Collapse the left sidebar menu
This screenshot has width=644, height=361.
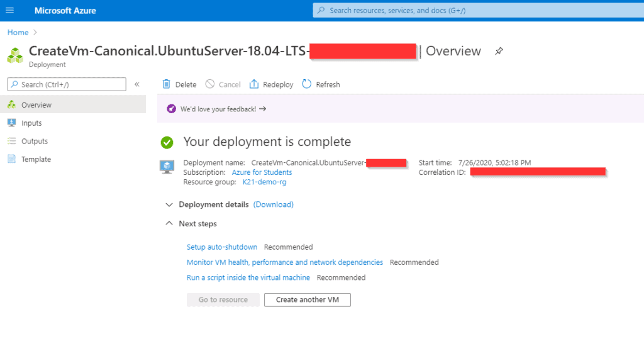(137, 84)
